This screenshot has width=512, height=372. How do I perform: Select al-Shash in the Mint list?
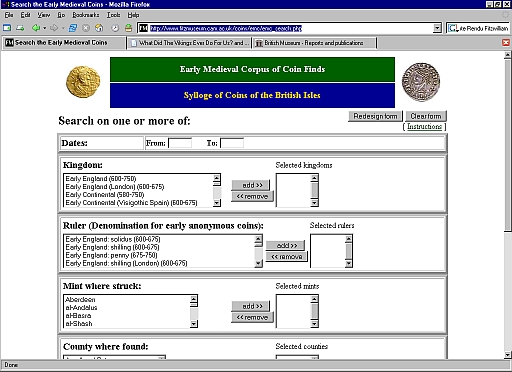pyautogui.click(x=79, y=324)
